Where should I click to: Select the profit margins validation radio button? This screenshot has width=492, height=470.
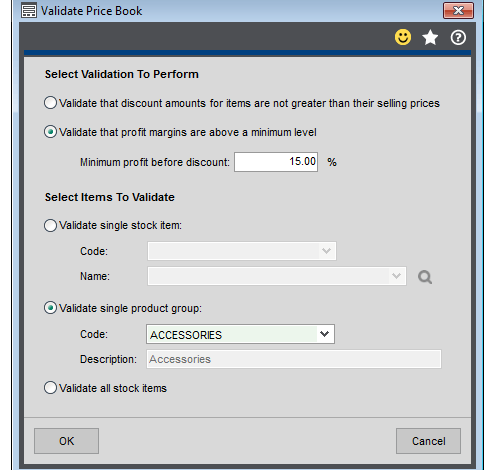coord(50,132)
